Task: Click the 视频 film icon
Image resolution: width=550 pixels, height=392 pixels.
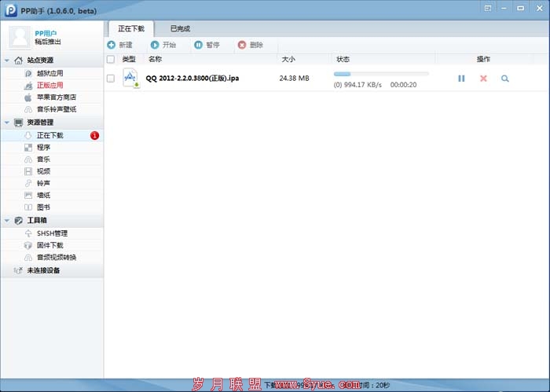Action: [x=28, y=171]
